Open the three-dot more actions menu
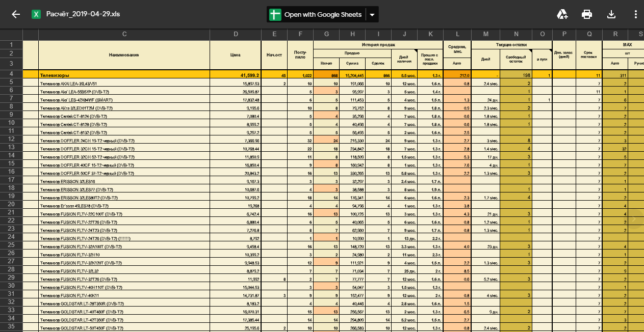The width and height of the screenshot is (644, 332). coord(635,14)
